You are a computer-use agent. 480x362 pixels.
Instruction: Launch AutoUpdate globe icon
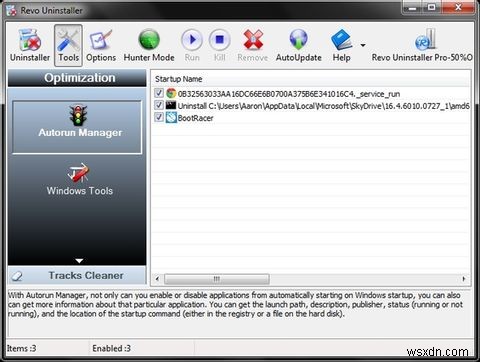[x=298, y=40]
